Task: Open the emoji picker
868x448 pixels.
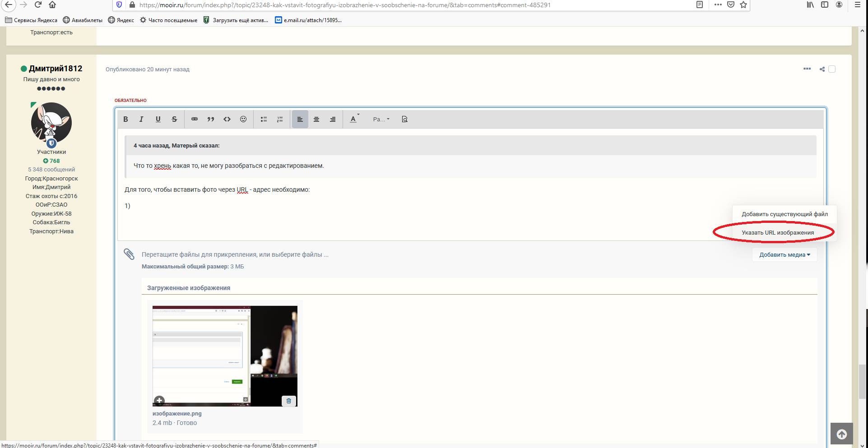Action: pyautogui.click(x=243, y=120)
